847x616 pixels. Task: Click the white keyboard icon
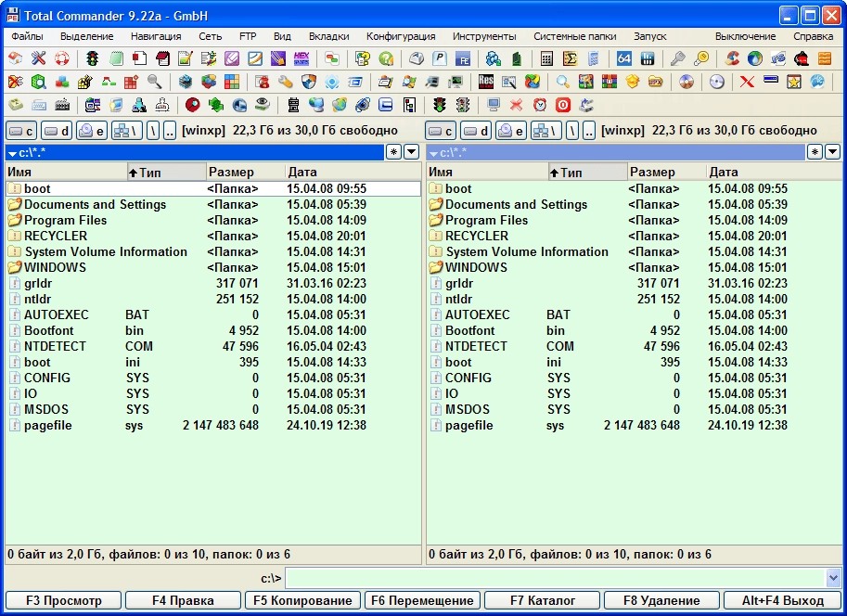click(x=39, y=105)
